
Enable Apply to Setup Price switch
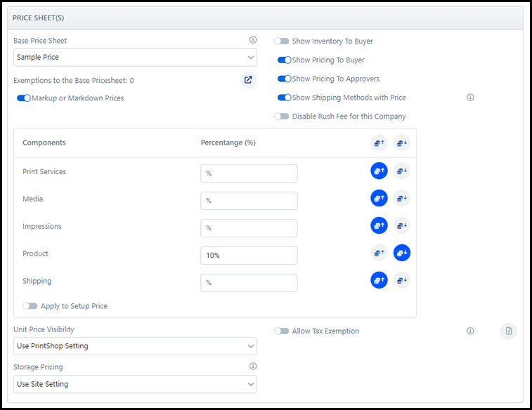click(x=30, y=306)
